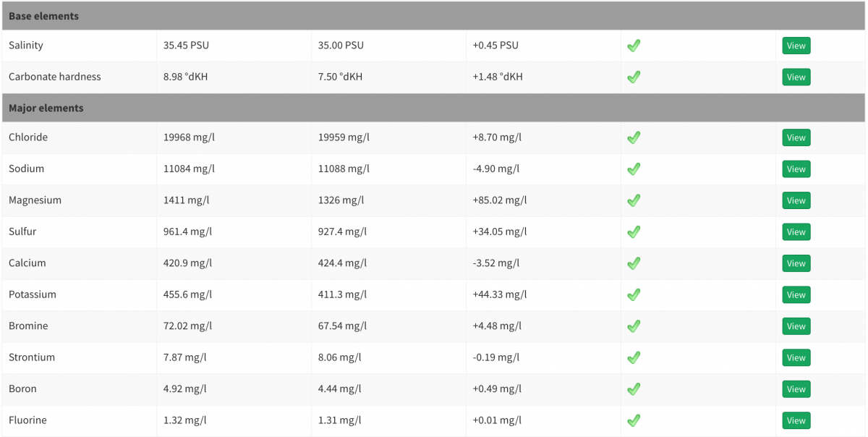
Task: Select the Major elements section header
Action: click(x=433, y=108)
